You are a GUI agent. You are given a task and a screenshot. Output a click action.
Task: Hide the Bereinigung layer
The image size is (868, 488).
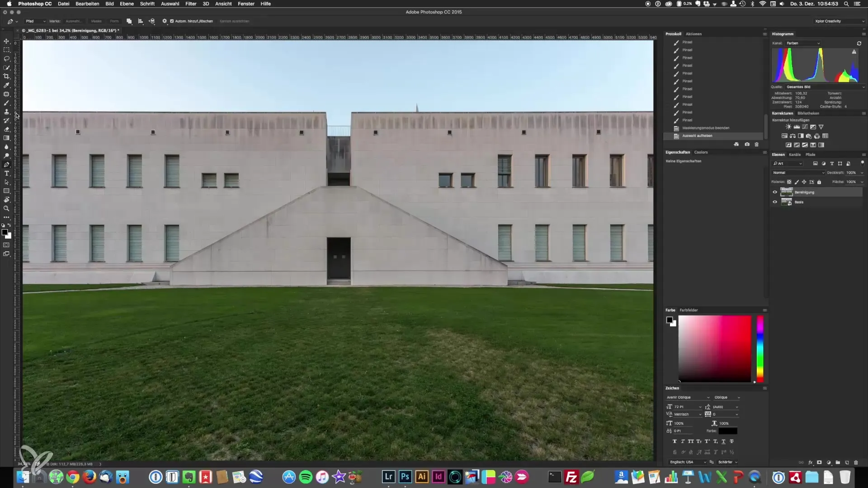pyautogui.click(x=775, y=192)
